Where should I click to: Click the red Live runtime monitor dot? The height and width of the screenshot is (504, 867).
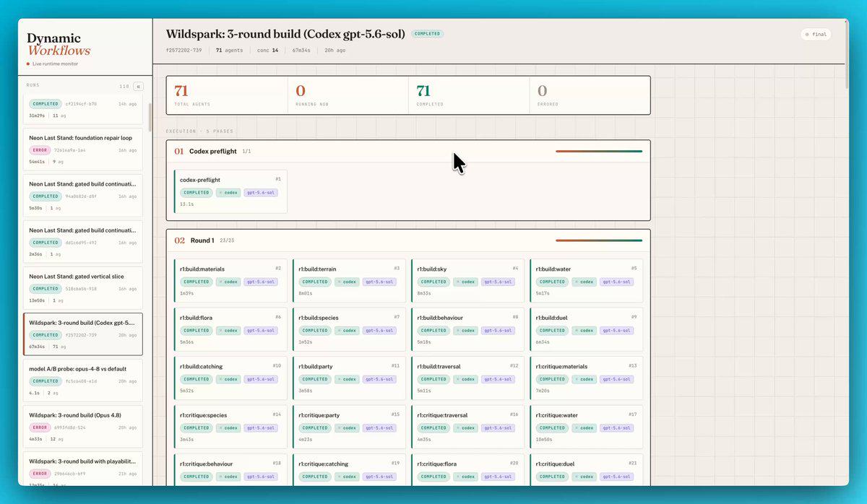point(28,64)
